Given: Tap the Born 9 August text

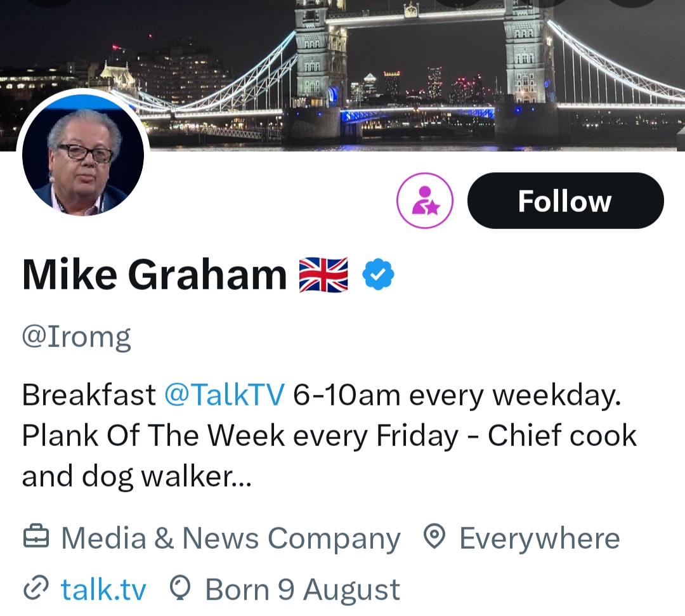Looking at the screenshot, I should pyautogui.click(x=302, y=589).
